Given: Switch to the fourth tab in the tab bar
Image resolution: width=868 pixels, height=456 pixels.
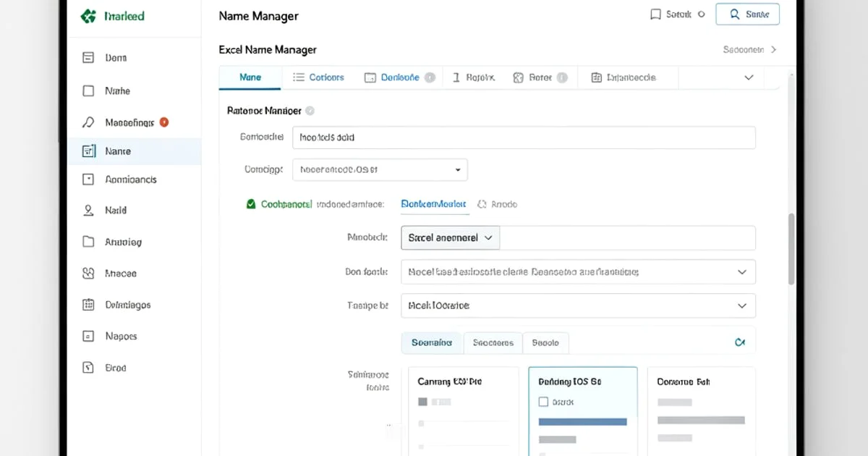Looking at the screenshot, I should 474,77.
